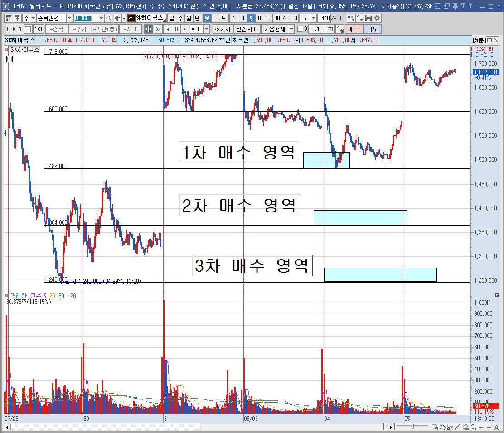
Task: Click the title bar pin icon
Action: coord(455,6)
